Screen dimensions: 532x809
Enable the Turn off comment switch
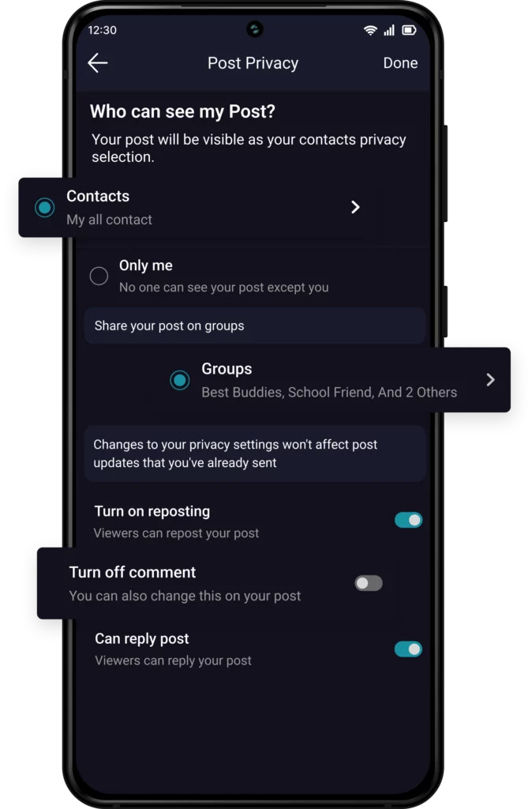(369, 583)
